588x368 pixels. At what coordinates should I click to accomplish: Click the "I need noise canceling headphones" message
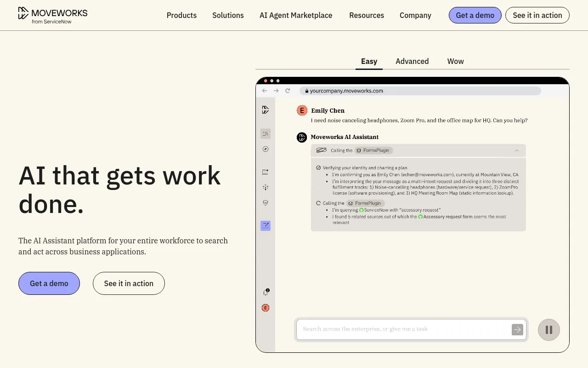[419, 121]
